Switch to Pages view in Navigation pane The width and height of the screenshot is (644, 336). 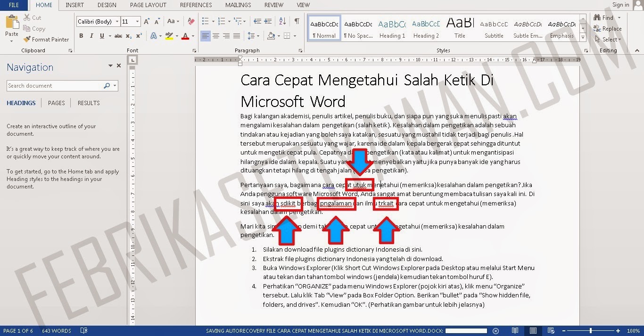point(56,103)
